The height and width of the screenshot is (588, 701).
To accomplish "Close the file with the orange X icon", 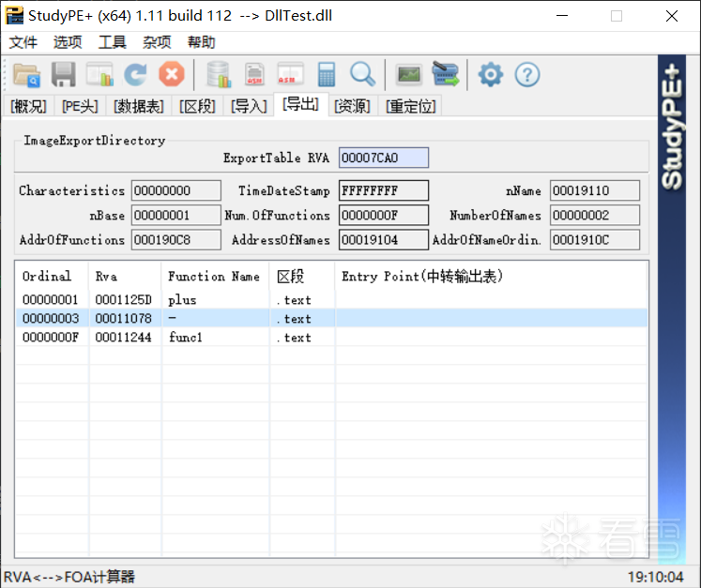I will pos(172,75).
